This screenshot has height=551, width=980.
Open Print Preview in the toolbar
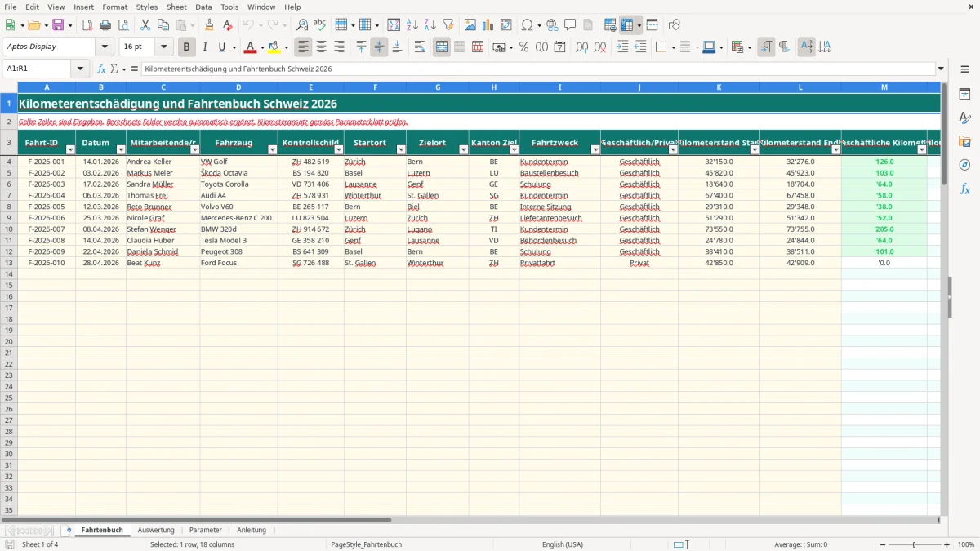coord(123,25)
